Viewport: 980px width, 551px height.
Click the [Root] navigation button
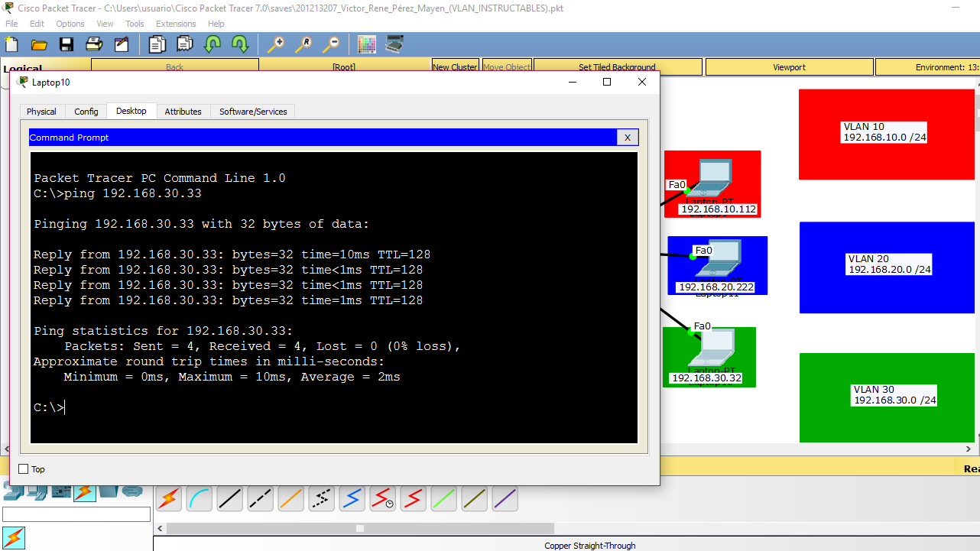(x=344, y=67)
